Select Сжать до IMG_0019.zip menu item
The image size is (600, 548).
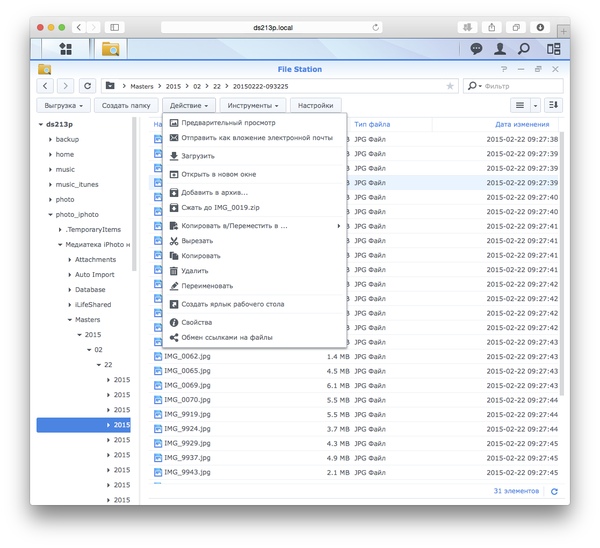[254, 208]
